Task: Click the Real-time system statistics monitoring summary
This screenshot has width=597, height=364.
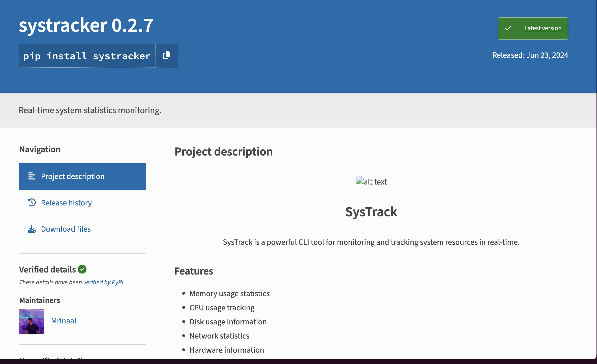Action: tap(90, 110)
